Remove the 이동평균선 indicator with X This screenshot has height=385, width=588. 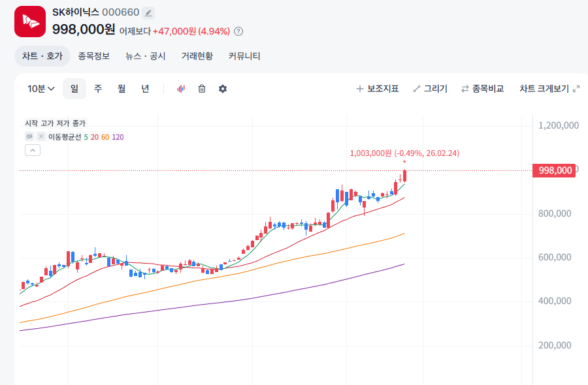[x=41, y=136]
